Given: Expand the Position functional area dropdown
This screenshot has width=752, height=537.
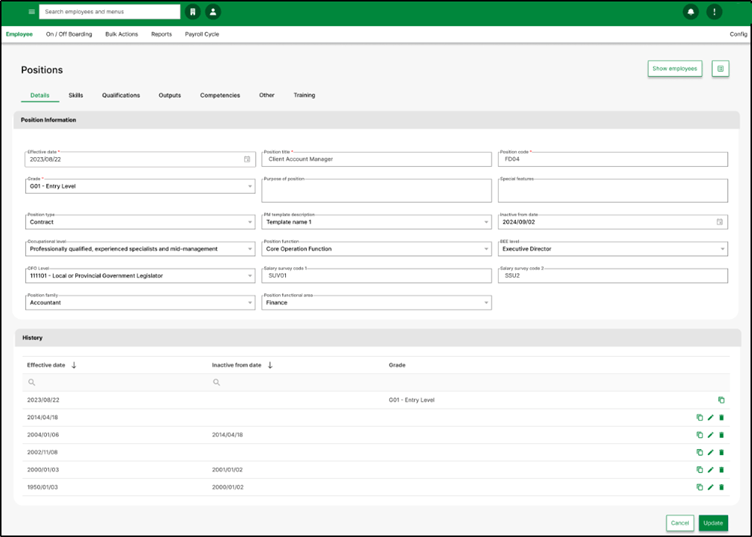Looking at the screenshot, I should 376,303.
